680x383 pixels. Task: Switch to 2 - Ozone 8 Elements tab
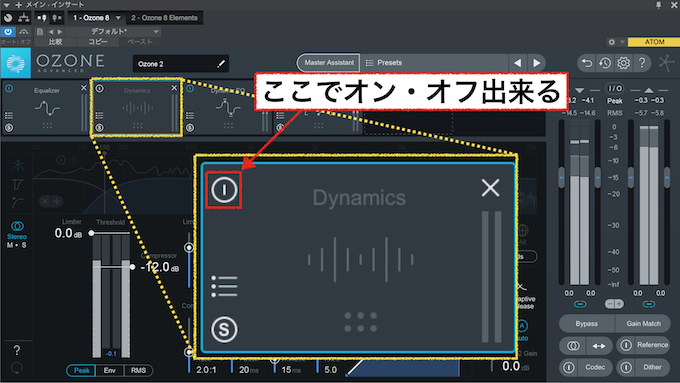[164, 18]
